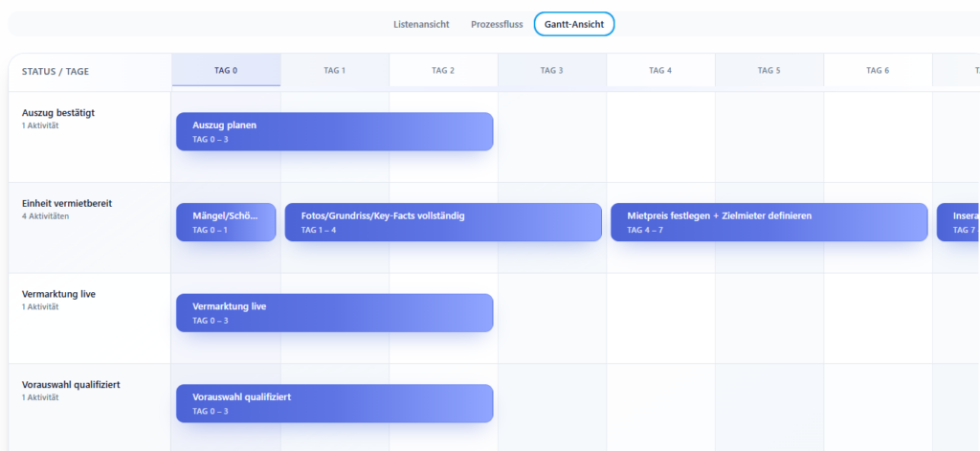Viewport: 980px width, 451px height.
Task: Click the TAG 4 column header
Action: [660, 70]
